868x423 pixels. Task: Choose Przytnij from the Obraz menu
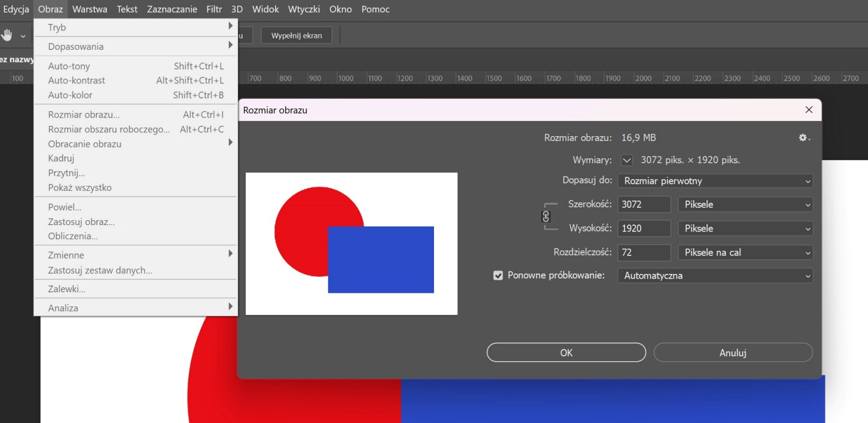coord(136,173)
